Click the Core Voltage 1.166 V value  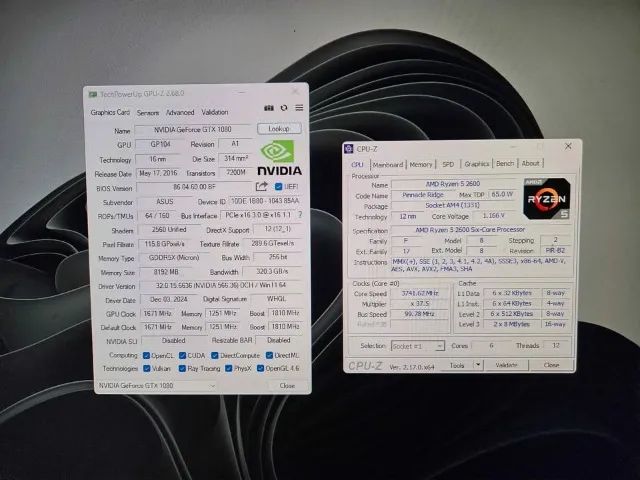click(x=493, y=215)
